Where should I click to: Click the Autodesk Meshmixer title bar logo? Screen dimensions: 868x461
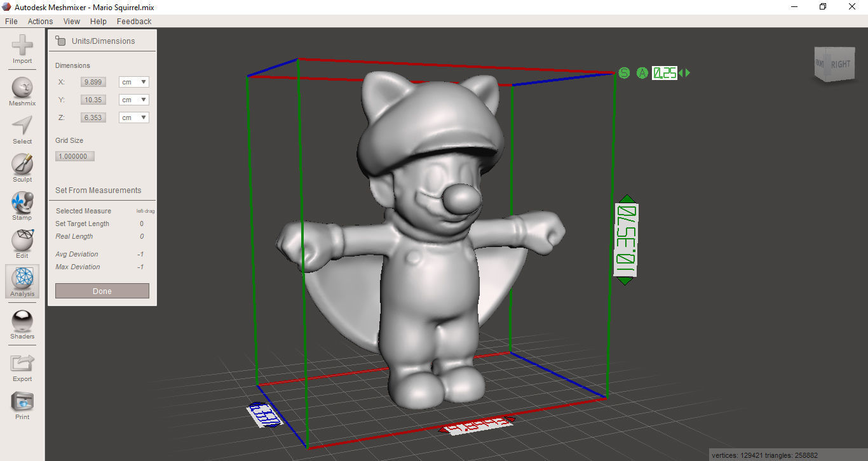pos(7,7)
